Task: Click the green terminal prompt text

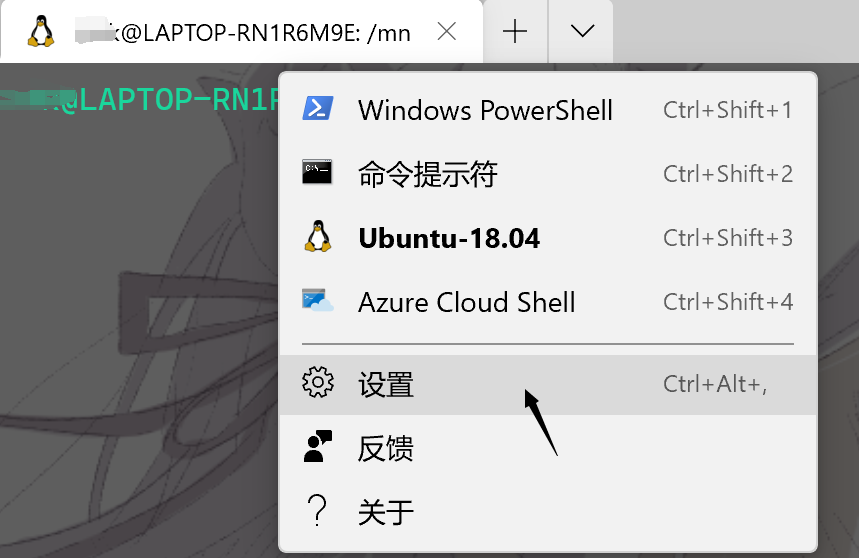Action: pos(140,100)
